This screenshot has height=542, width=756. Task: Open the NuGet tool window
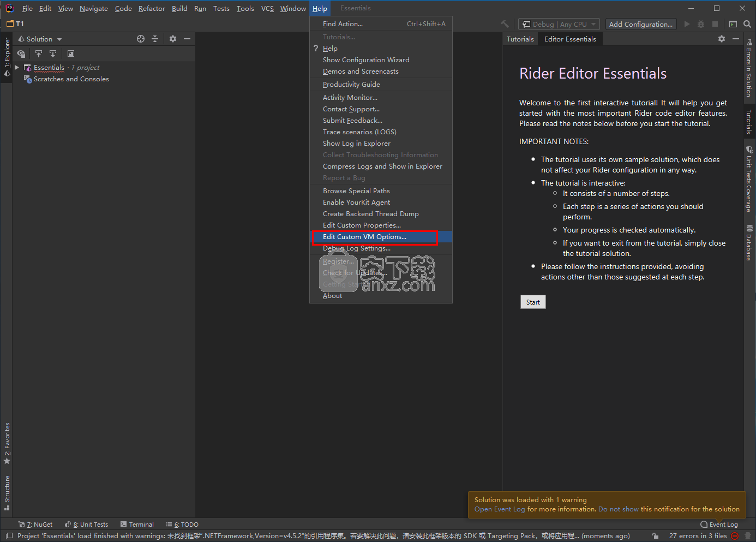click(x=35, y=525)
